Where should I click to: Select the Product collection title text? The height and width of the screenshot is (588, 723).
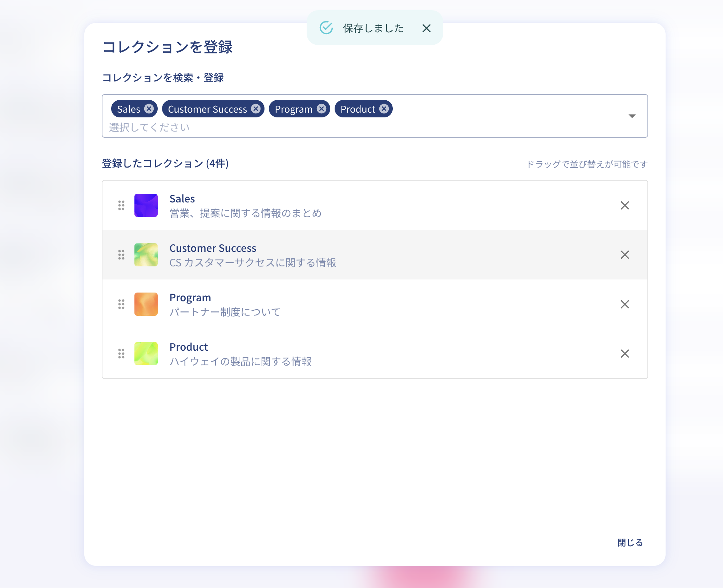tap(189, 347)
